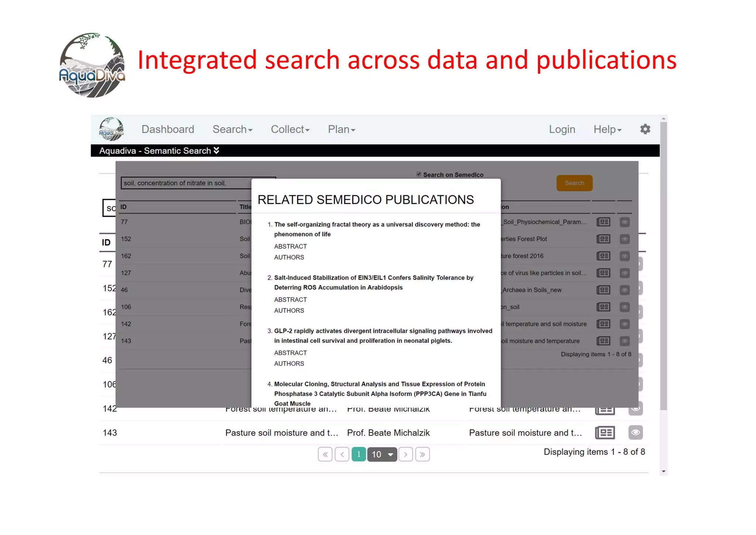Open publications icon for row 143 in overlay

pyautogui.click(x=603, y=341)
